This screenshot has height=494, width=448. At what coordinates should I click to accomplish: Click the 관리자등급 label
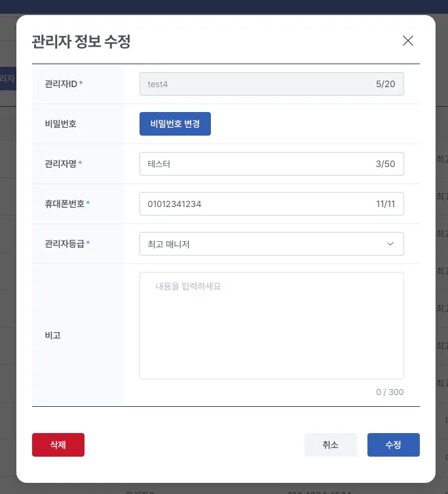tap(64, 244)
